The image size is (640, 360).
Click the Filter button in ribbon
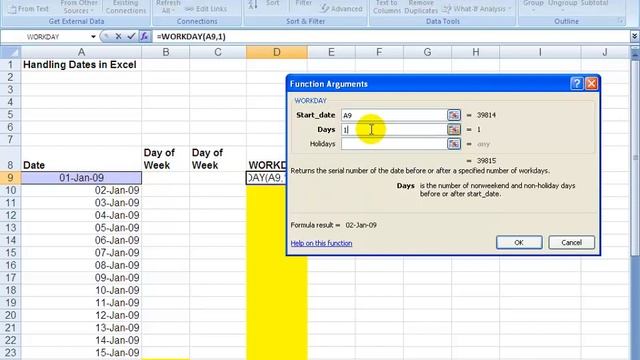point(303,4)
